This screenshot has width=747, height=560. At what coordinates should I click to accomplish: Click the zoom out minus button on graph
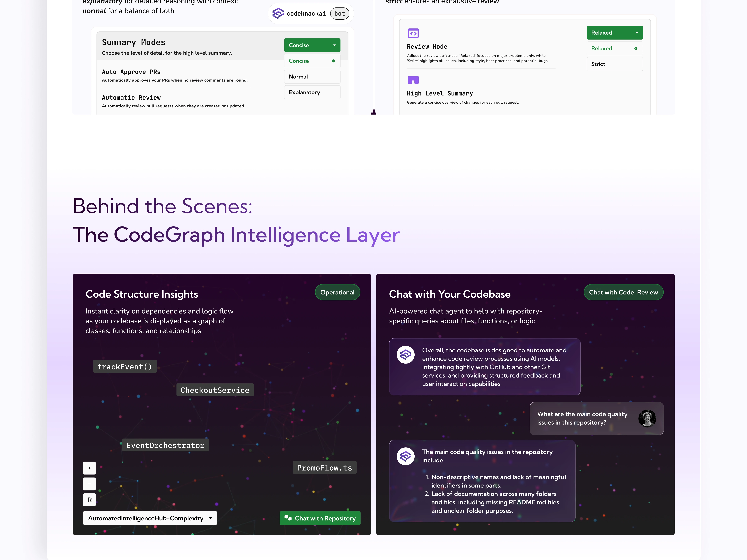[89, 484]
